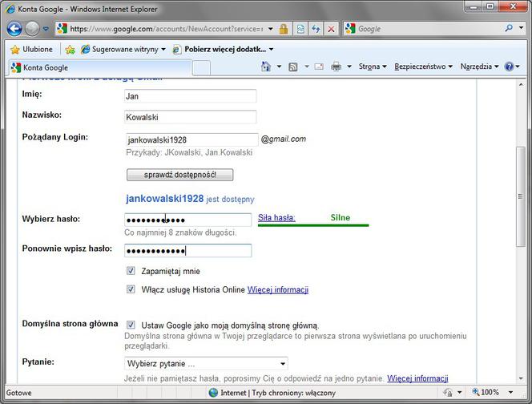Open the Siła hasła link

click(x=276, y=217)
